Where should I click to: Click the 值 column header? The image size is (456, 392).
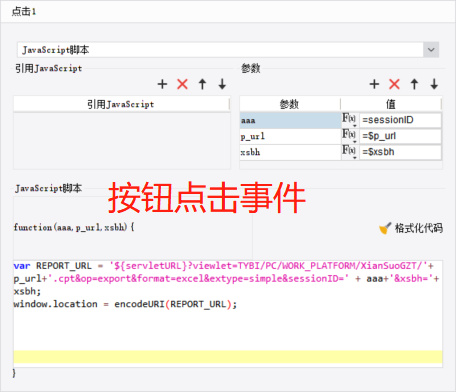(391, 104)
